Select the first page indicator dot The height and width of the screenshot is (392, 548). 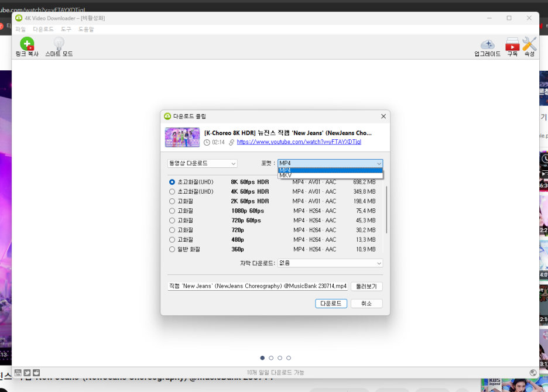(262, 357)
